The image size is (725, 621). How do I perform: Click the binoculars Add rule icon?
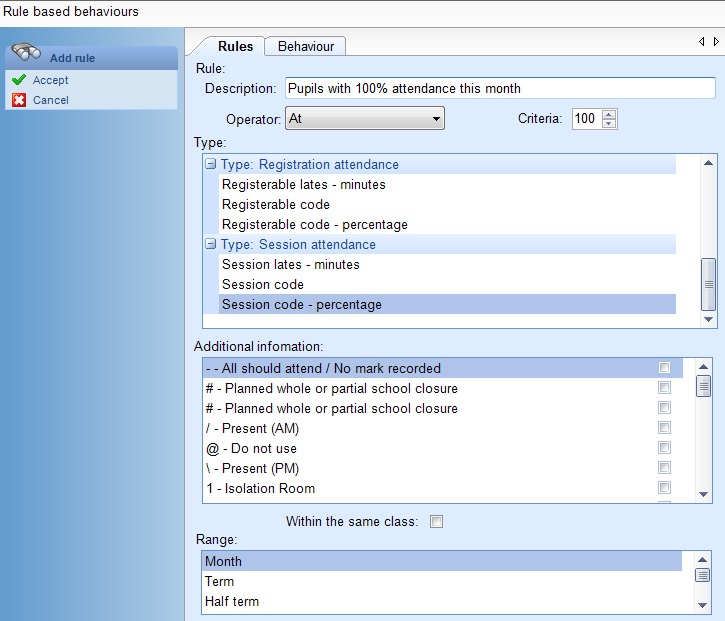click(x=26, y=52)
